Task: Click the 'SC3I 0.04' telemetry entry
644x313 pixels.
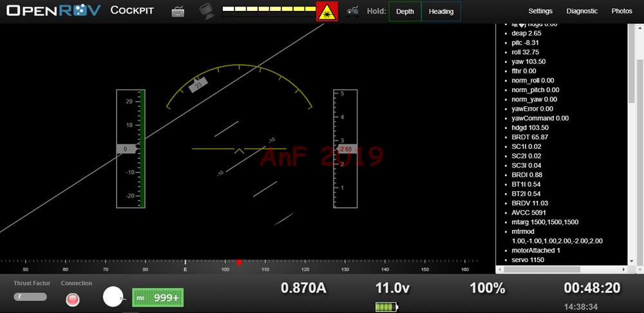Action: click(x=526, y=166)
